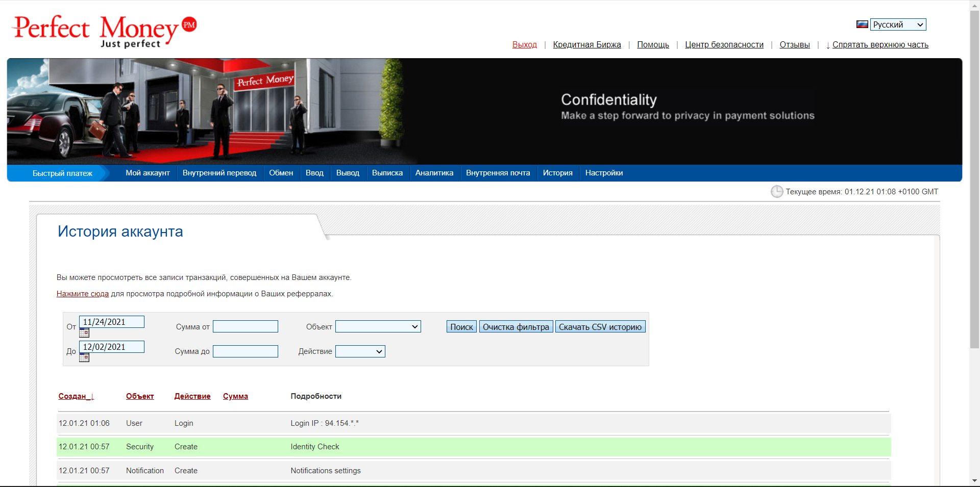
Task: Click the 12.01.21 01:06 timestamp
Action: (84, 423)
